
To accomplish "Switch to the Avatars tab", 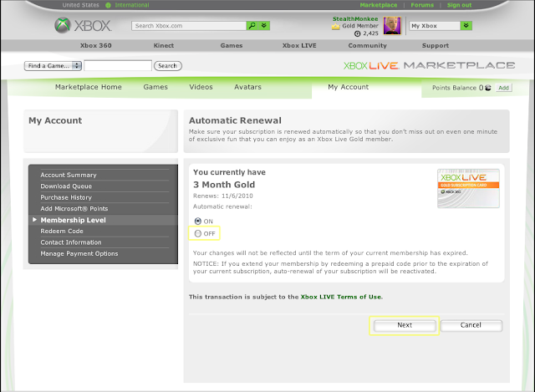I will coord(247,87).
